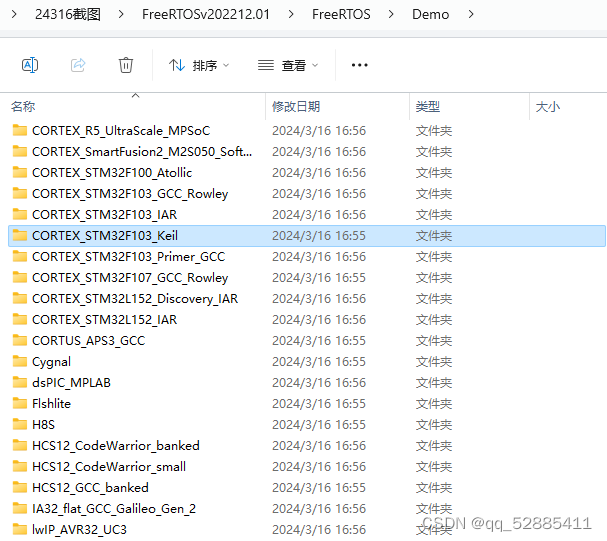Select the CORTEX_STM32F103_Keil folder name

105,236
